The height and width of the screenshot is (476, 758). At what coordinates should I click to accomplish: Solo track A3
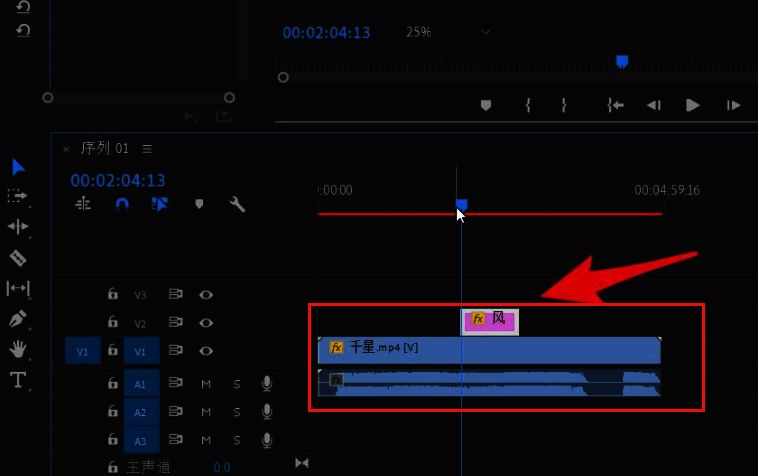coord(237,440)
